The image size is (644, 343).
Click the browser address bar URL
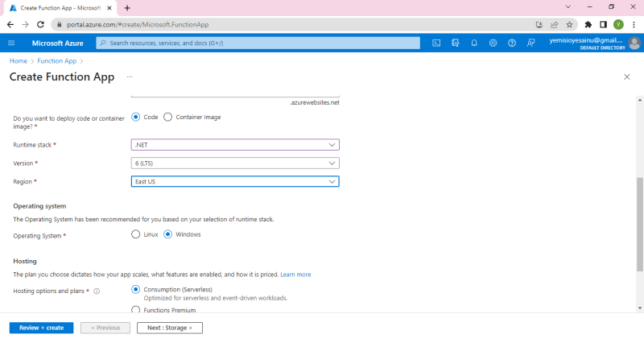[138, 25]
